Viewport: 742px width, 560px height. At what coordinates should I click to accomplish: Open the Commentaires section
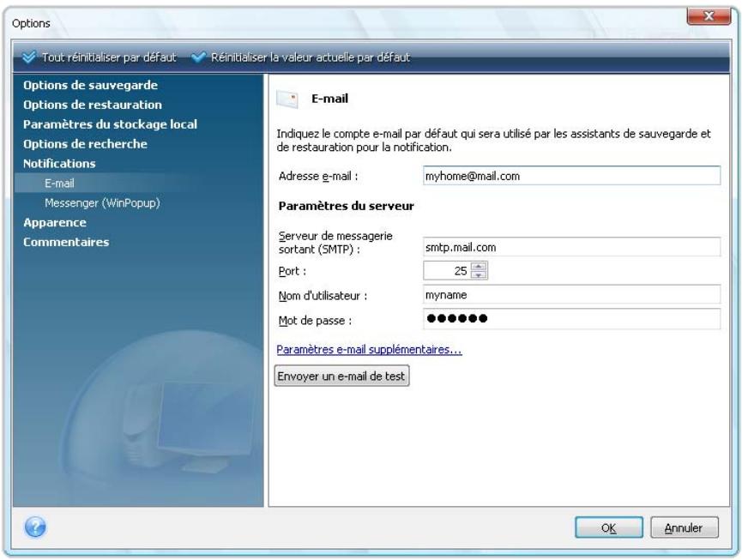[x=66, y=242]
